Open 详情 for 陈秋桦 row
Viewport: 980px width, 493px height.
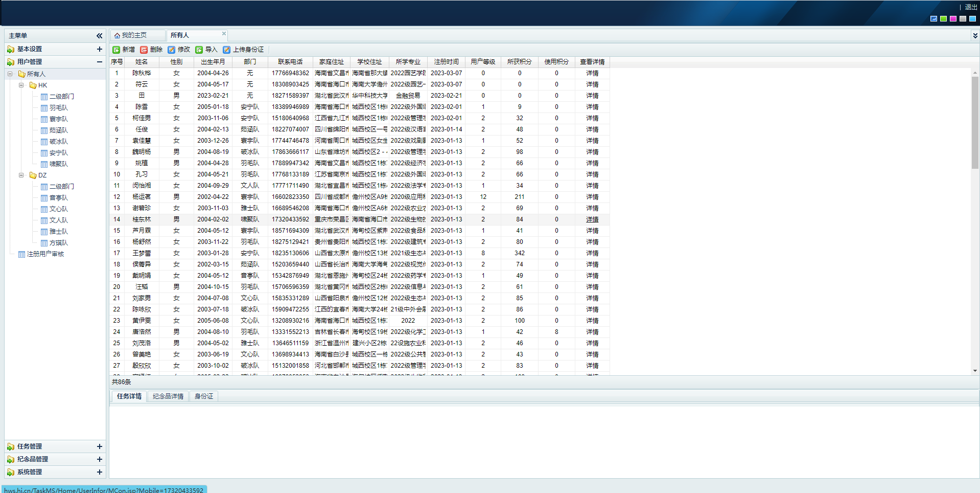pyautogui.click(x=592, y=73)
